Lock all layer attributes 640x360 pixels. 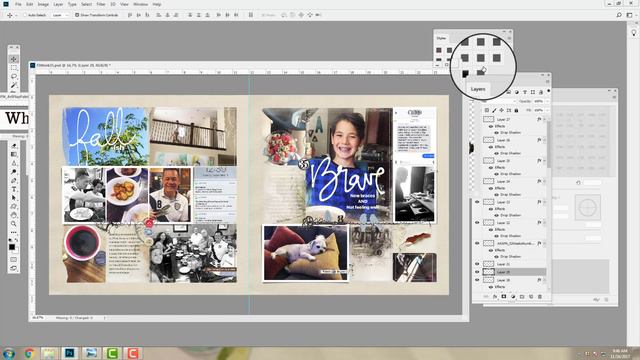pos(516,110)
